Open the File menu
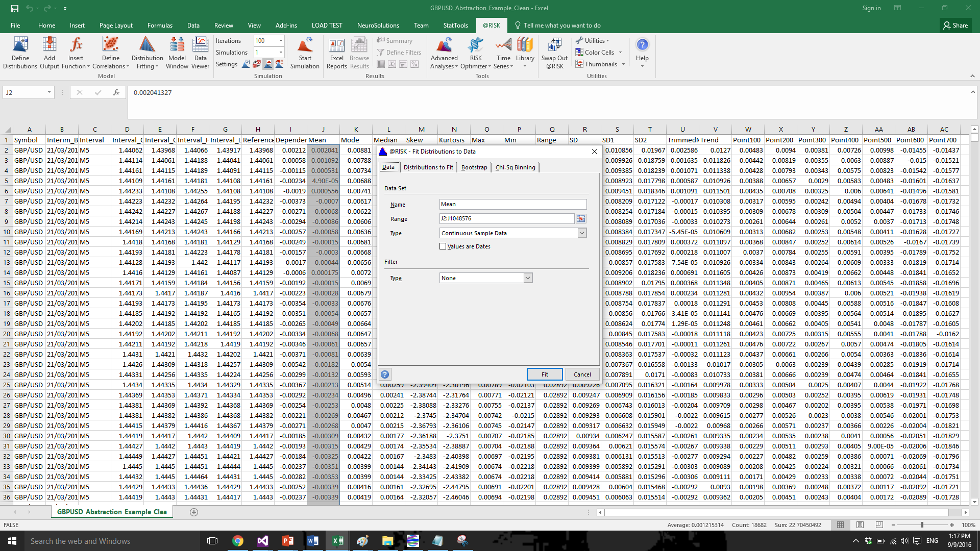 15,25
